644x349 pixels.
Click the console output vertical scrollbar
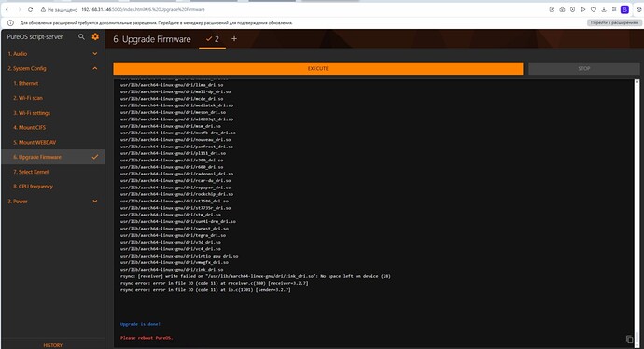[x=637, y=205]
